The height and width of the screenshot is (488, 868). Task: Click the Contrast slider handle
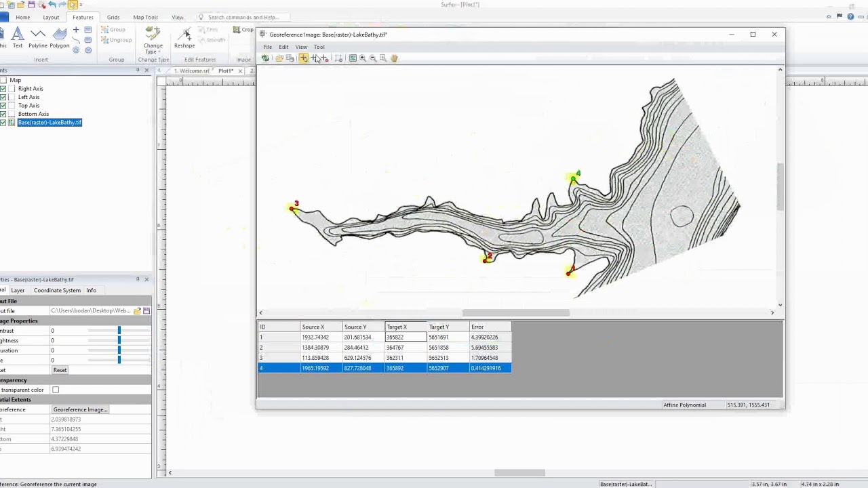119,331
